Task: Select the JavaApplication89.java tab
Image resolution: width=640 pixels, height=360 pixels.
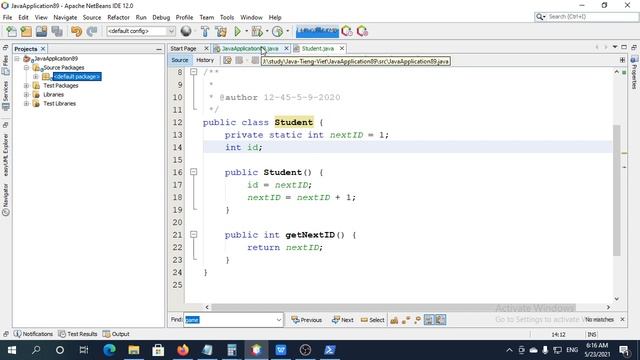Action: click(250, 49)
